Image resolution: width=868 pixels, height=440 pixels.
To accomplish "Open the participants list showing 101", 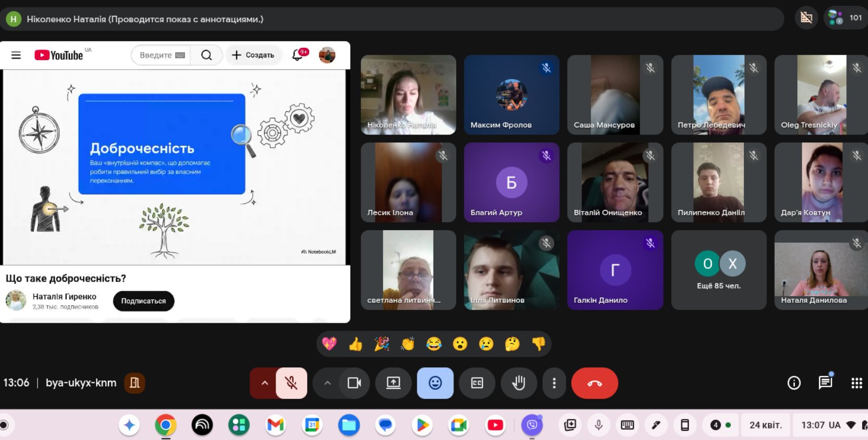I will [845, 18].
